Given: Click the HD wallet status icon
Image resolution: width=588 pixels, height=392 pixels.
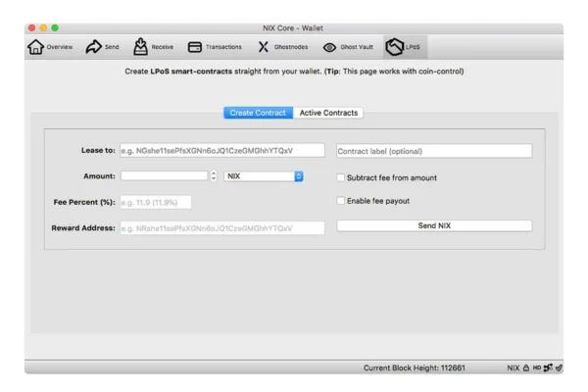Looking at the screenshot, I should click(537, 367).
